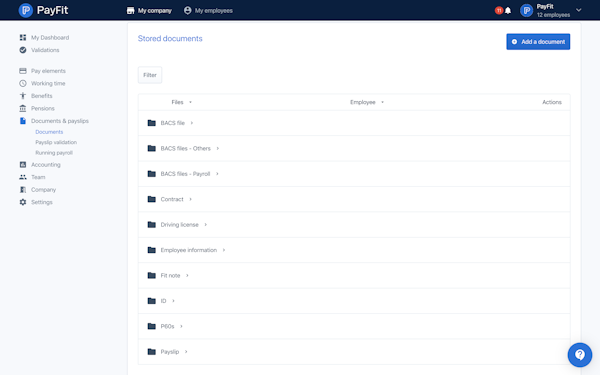Viewport: 600px width, 375px height.
Task: Open Payslip validation submenu
Action: click(x=56, y=142)
